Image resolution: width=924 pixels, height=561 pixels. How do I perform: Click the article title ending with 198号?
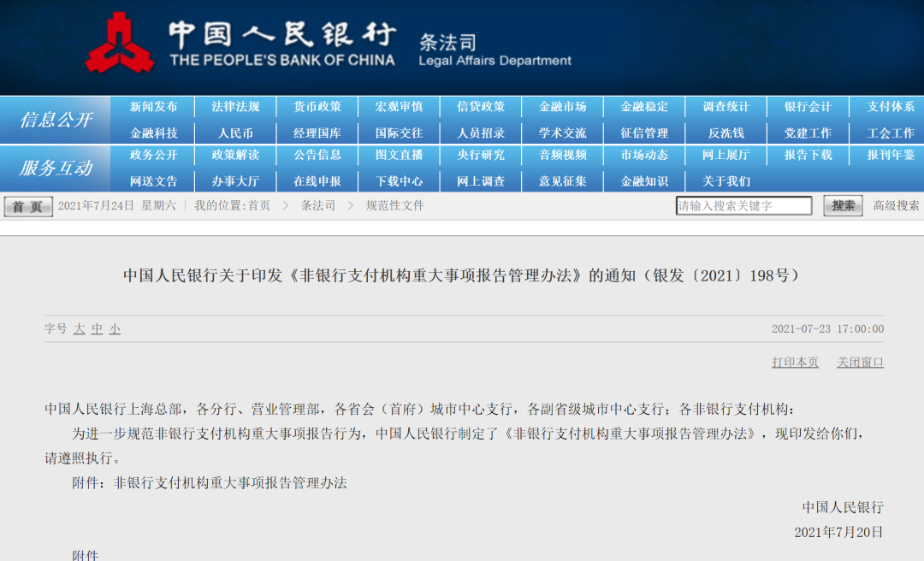(x=462, y=275)
